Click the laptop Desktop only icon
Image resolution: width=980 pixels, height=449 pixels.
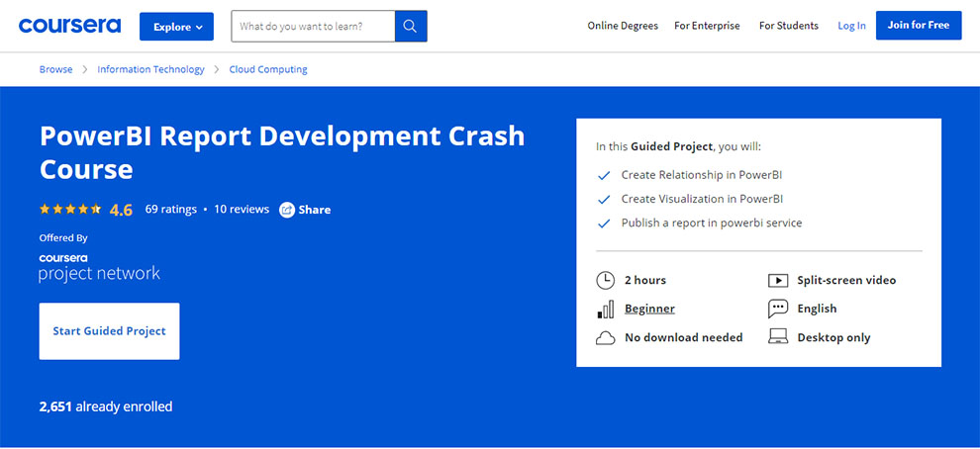777,337
